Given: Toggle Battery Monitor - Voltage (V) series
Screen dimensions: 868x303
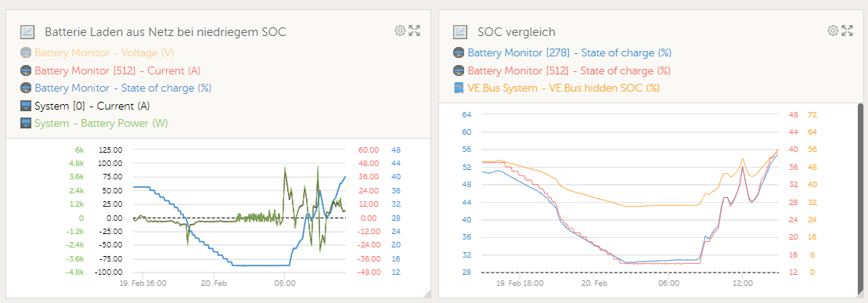Looking at the screenshot, I should (104, 53).
